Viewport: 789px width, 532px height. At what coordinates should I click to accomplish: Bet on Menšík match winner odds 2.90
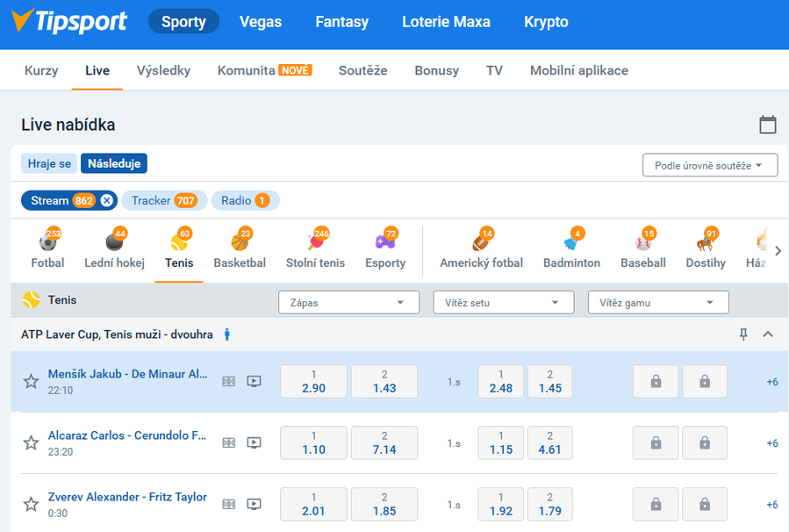(x=313, y=382)
